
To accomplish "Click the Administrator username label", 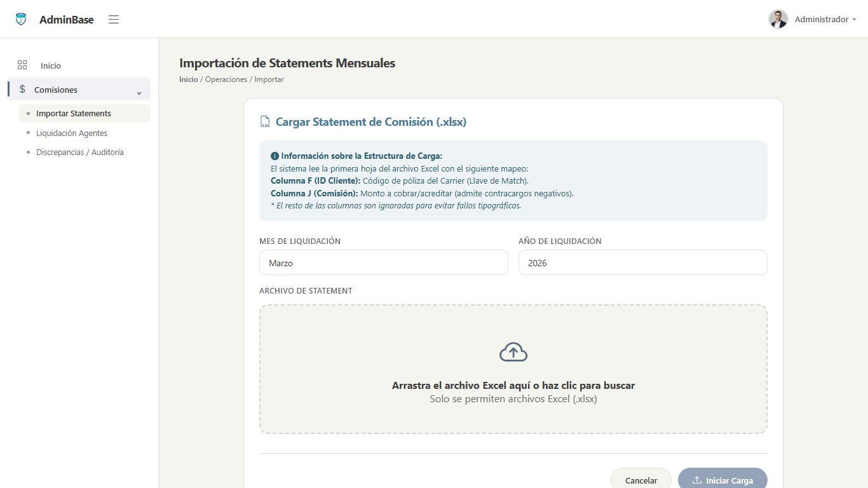I will click(x=822, y=20).
